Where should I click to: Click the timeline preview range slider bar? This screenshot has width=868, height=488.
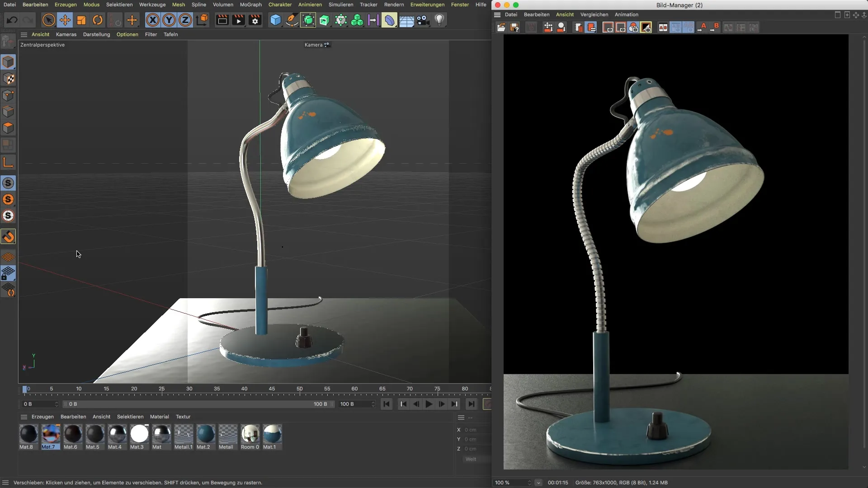[x=199, y=404]
